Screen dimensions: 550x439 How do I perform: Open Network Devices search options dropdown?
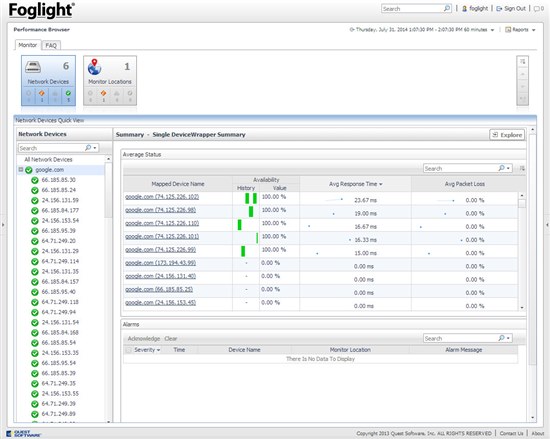tap(95, 148)
